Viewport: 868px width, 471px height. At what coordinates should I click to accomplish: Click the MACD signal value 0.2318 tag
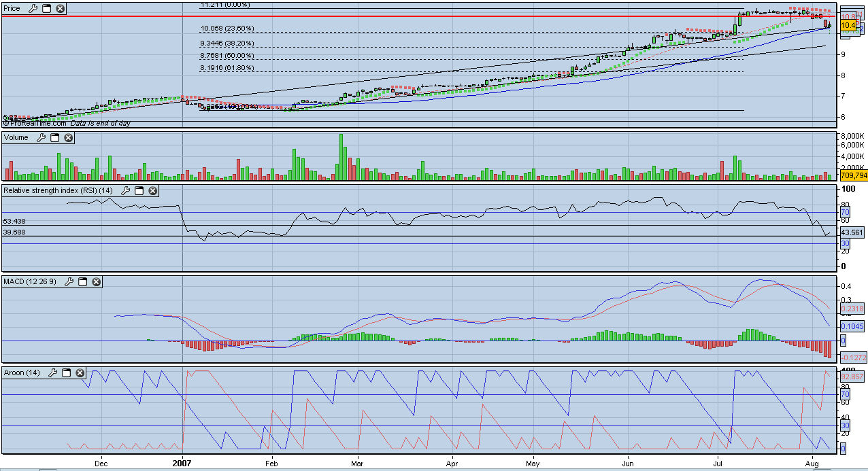852,308
